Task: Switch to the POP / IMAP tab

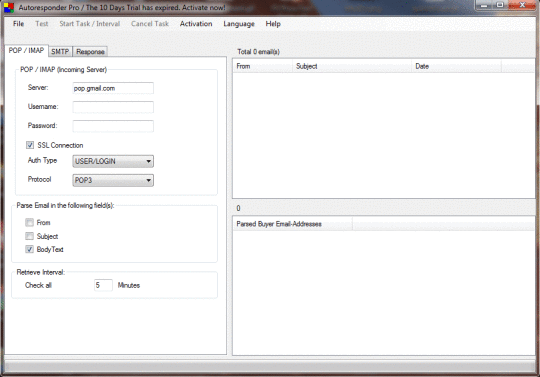Action: pos(26,51)
